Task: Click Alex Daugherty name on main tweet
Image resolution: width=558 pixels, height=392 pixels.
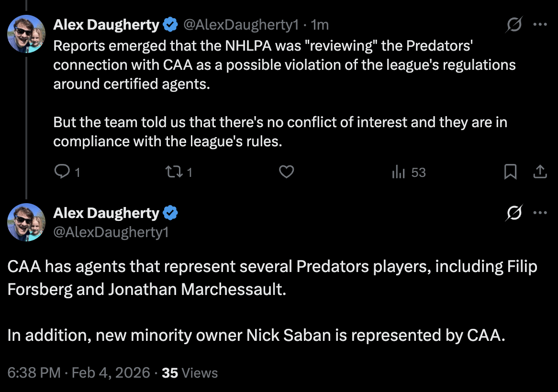Action: click(106, 213)
